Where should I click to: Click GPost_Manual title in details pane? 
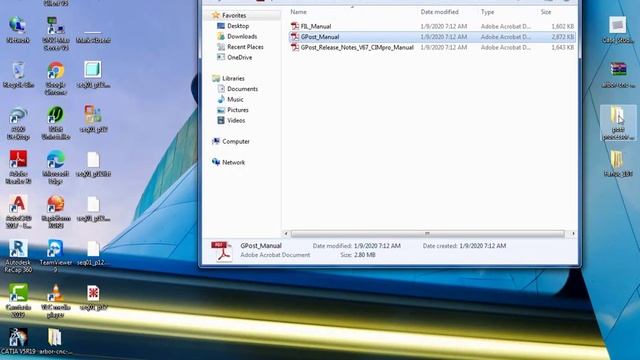click(x=261, y=246)
